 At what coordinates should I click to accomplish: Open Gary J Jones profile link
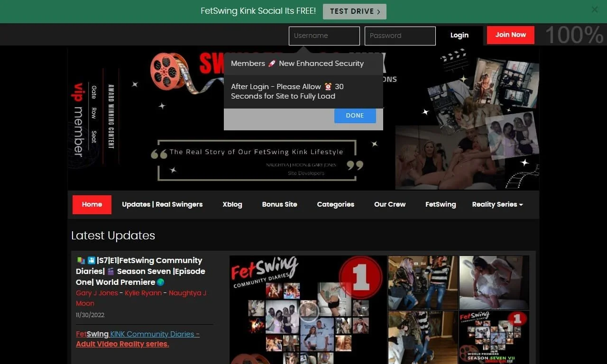[97, 293]
